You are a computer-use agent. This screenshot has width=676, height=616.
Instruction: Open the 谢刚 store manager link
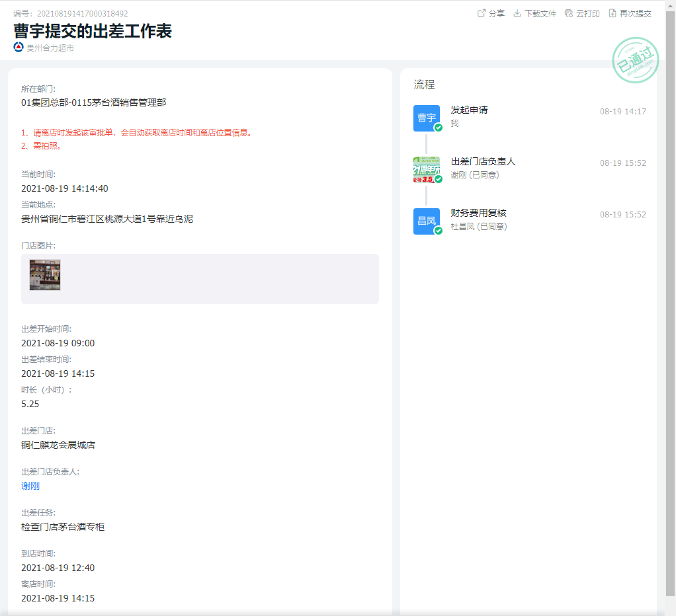30,486
